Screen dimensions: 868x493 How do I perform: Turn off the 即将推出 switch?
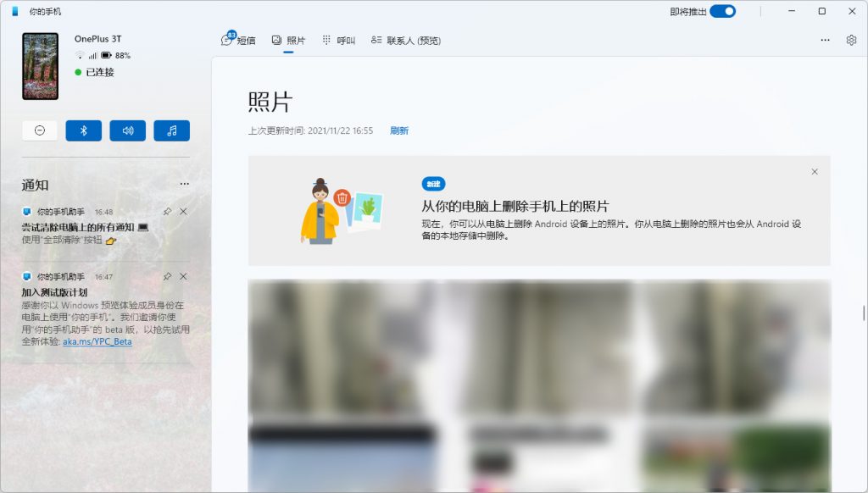pos(725,11)
